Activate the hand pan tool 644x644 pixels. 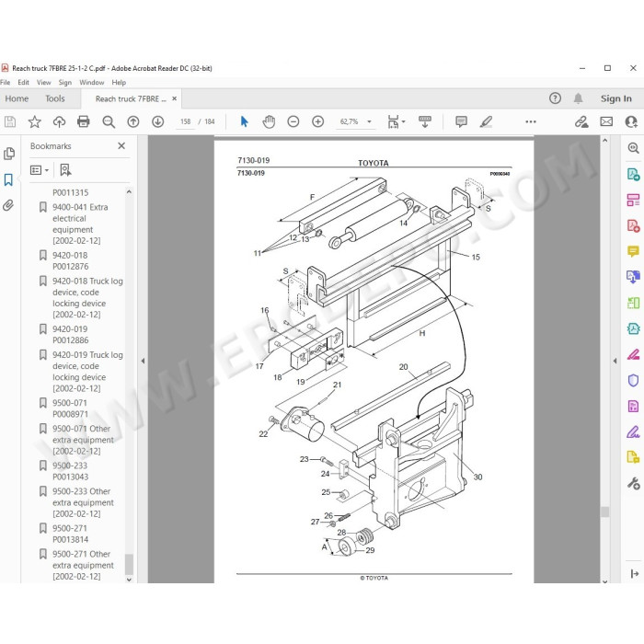(x=269, y=121)
